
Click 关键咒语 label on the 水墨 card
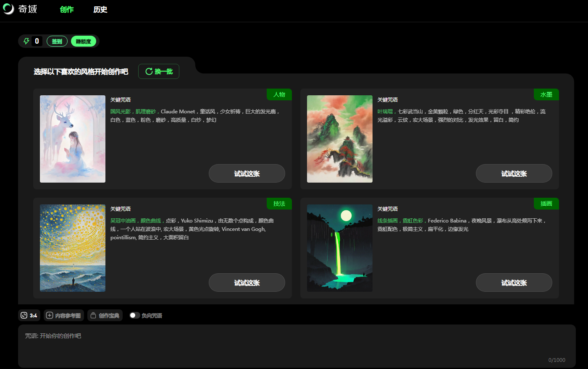(388, 99)
